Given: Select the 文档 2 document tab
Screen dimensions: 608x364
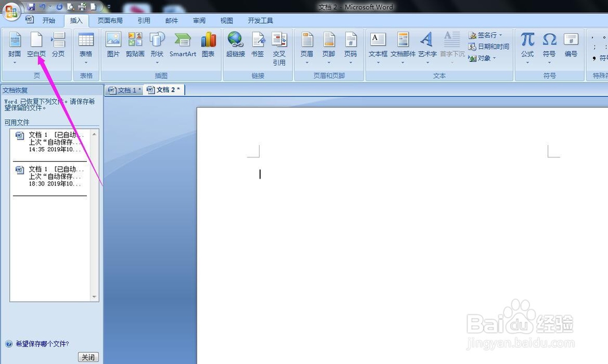Looking at the screenshot, I should pyautogui.click(x=164, y=89).
